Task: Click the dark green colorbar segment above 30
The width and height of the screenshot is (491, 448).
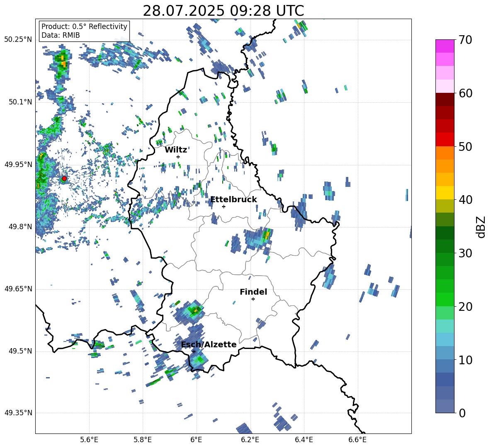Action: (x=445, y=233)
